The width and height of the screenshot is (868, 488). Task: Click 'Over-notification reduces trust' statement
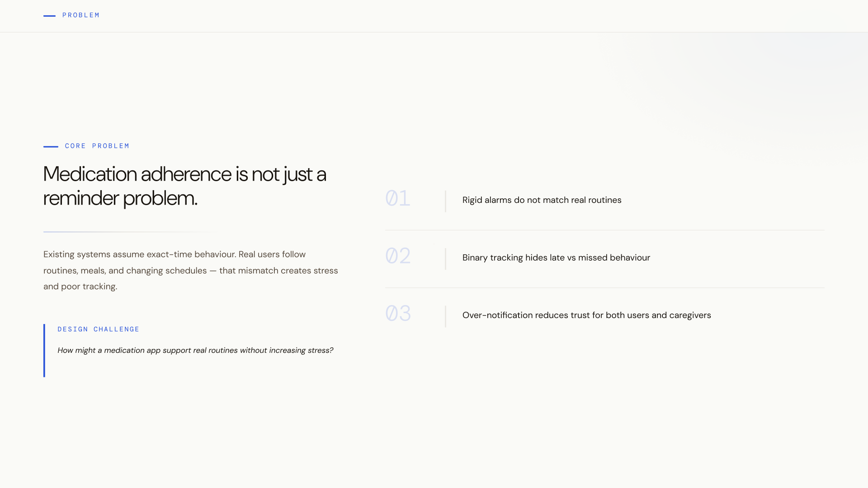586,315
